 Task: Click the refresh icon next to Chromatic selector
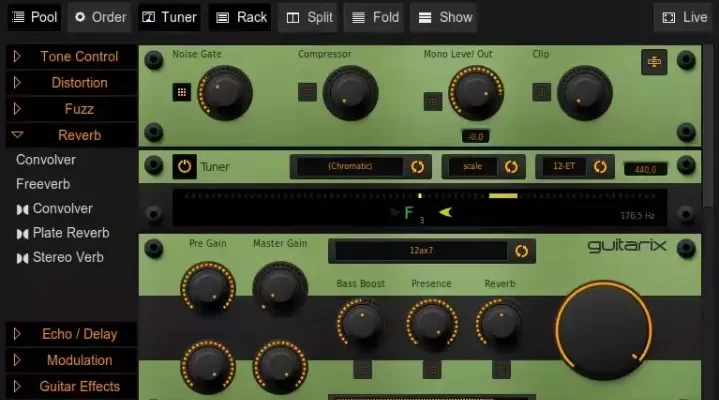click(x=417, y=166)
